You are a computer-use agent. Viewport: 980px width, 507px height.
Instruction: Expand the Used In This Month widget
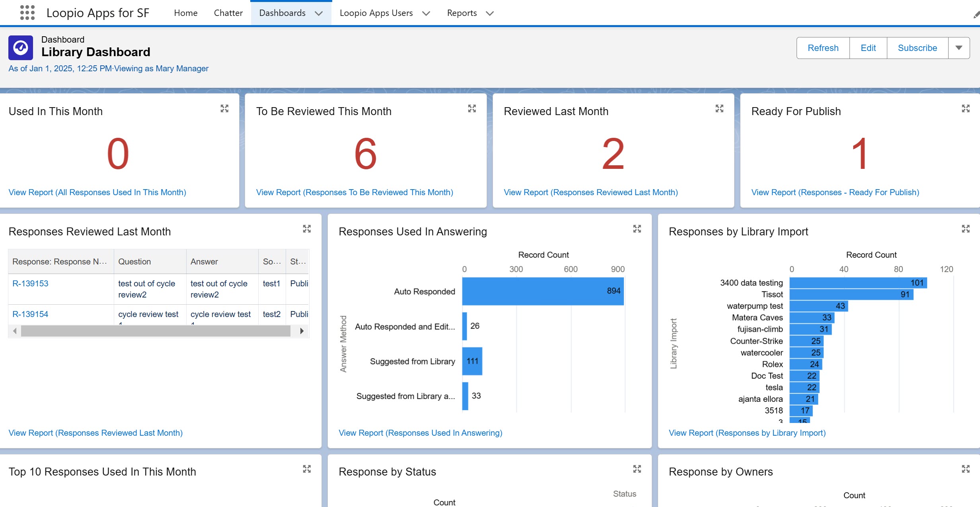point(224,108)
